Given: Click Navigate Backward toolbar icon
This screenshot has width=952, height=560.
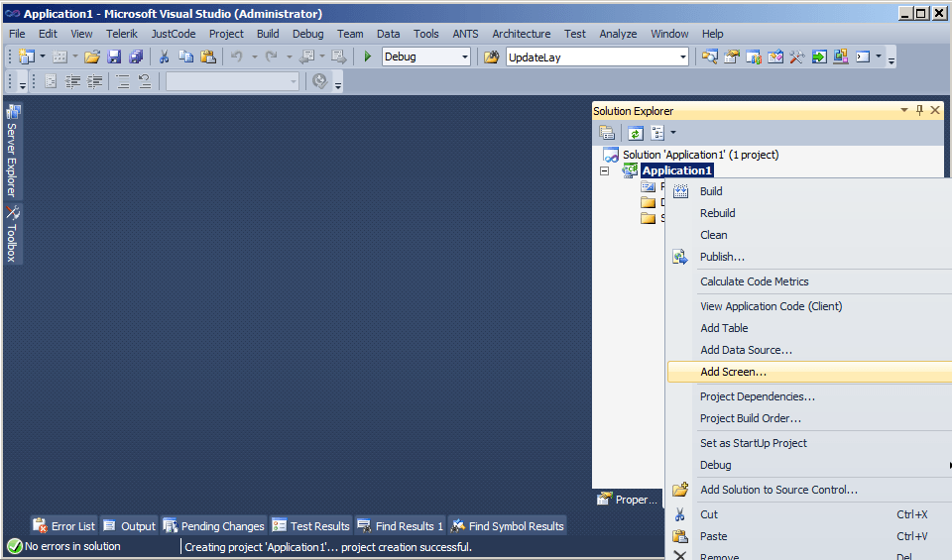Looking at the screenshot, I should point(307,57).
